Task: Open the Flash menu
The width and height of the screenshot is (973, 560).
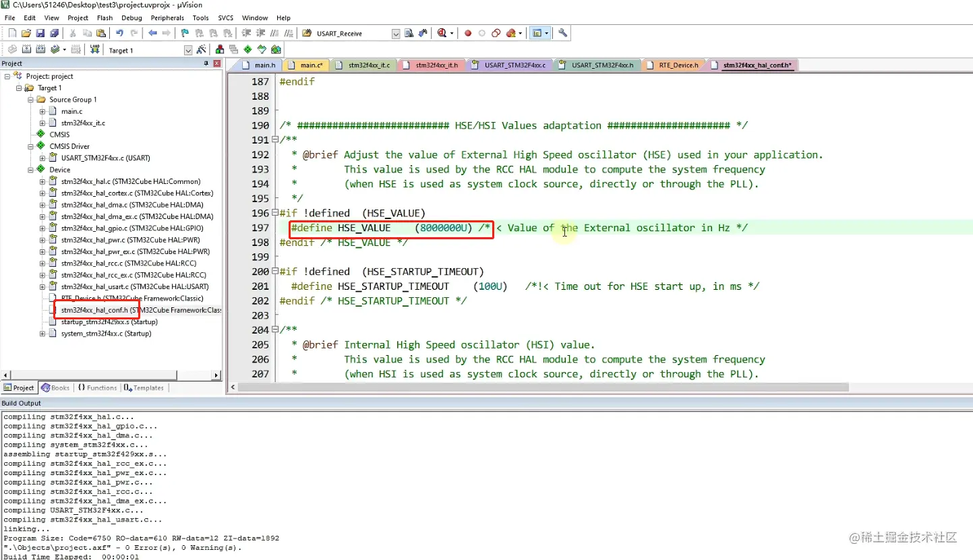Action: click(x=105, y=18)
